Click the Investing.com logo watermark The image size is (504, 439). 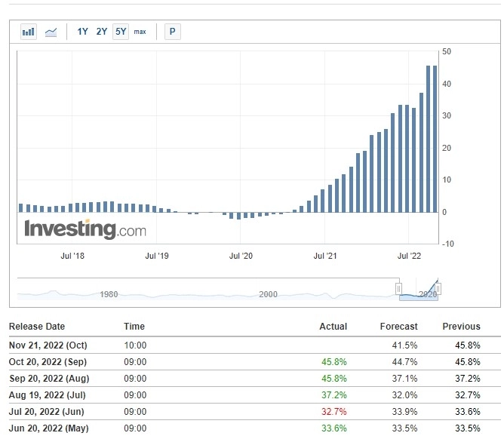(85, 229)
